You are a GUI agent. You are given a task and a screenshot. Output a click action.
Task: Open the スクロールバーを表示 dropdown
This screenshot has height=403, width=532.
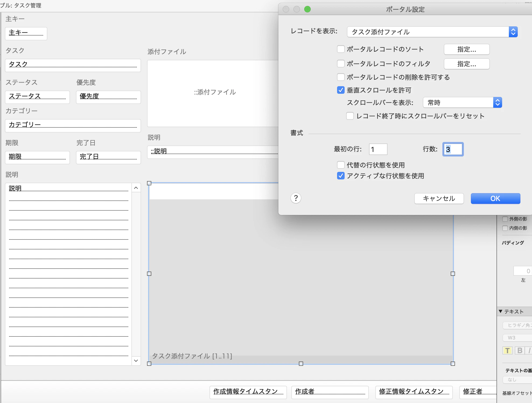tap(463, 103)
